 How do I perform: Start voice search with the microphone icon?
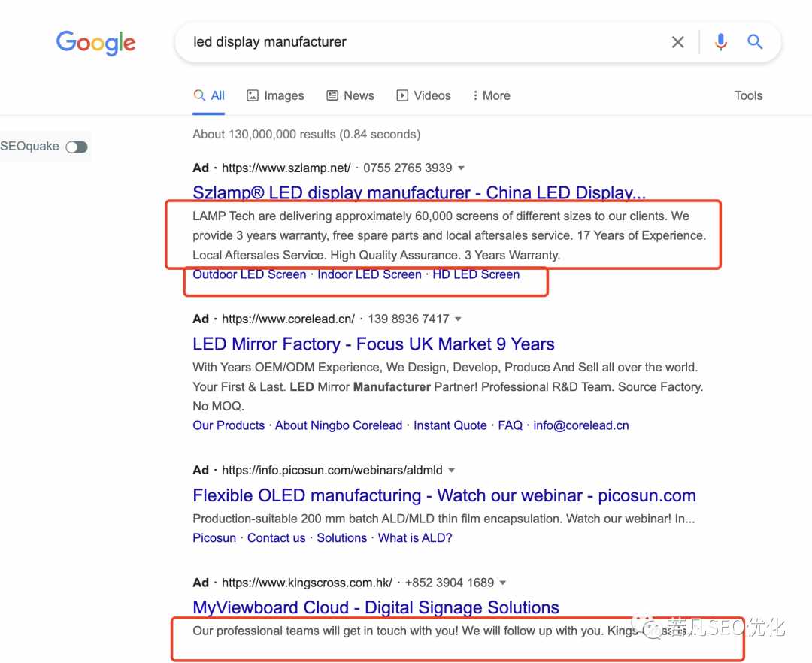pos(720,42)
